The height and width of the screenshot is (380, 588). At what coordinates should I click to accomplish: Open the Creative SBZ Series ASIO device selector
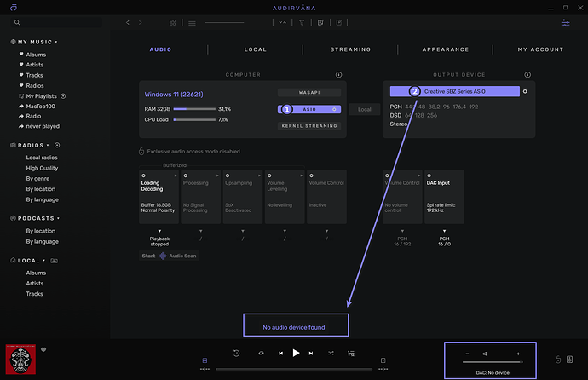(x=455, y=91)
